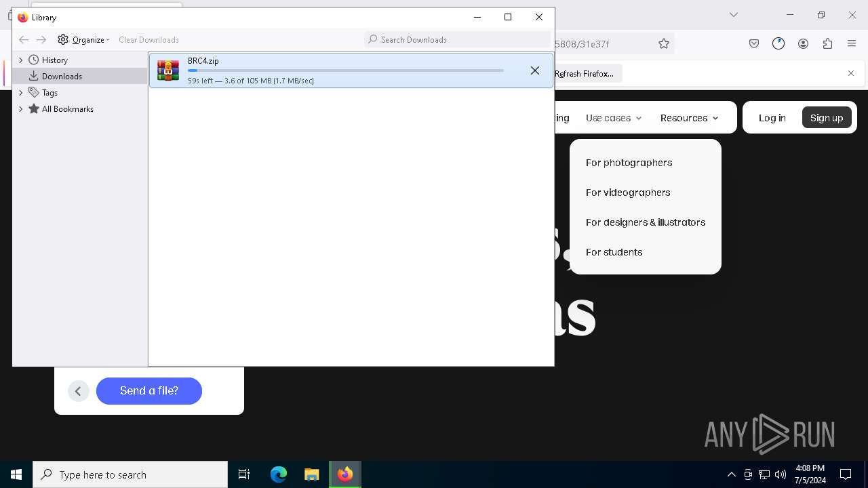The height and width of the screenshot is (488, 868).
Task: Open the Resources dropdown menu
Action: 689,118
